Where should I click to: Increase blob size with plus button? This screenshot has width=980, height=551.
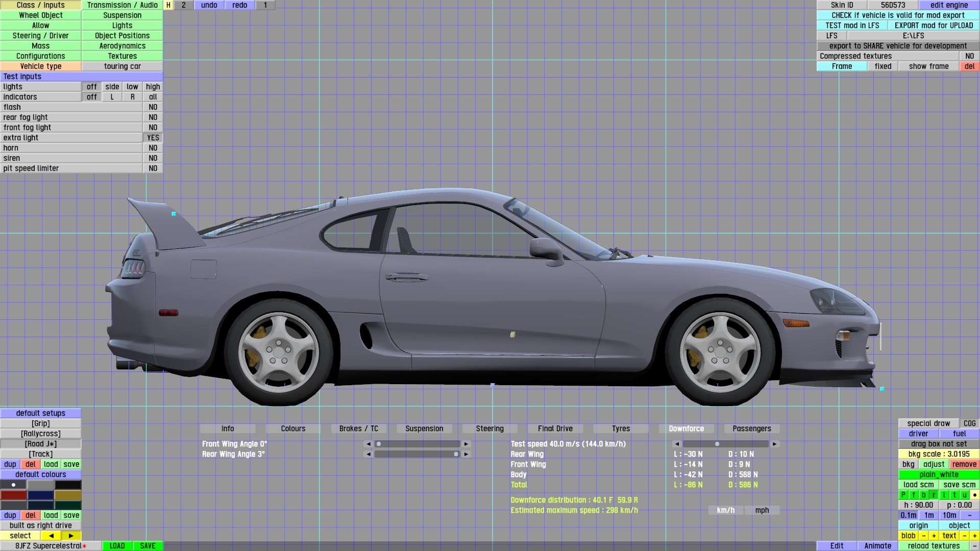pos(934,536)
